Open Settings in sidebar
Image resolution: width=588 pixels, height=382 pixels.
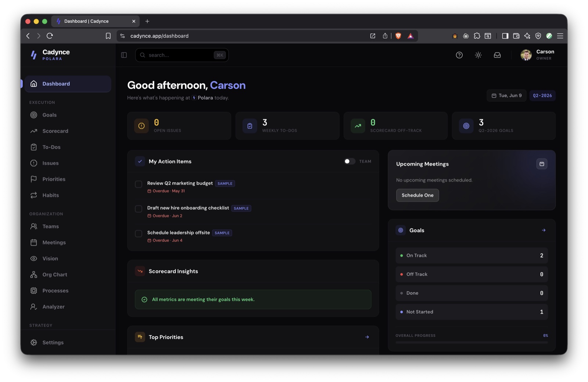68,342
